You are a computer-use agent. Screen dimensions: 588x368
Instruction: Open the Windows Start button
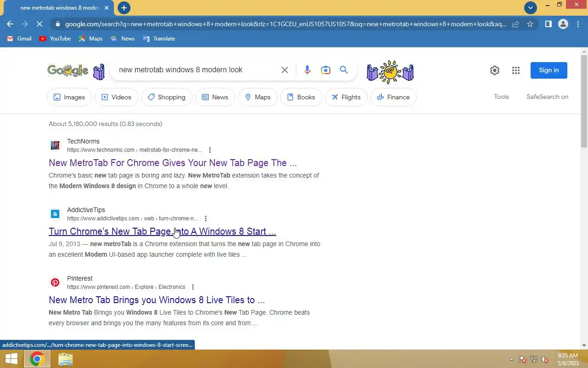tap(11, 359)
